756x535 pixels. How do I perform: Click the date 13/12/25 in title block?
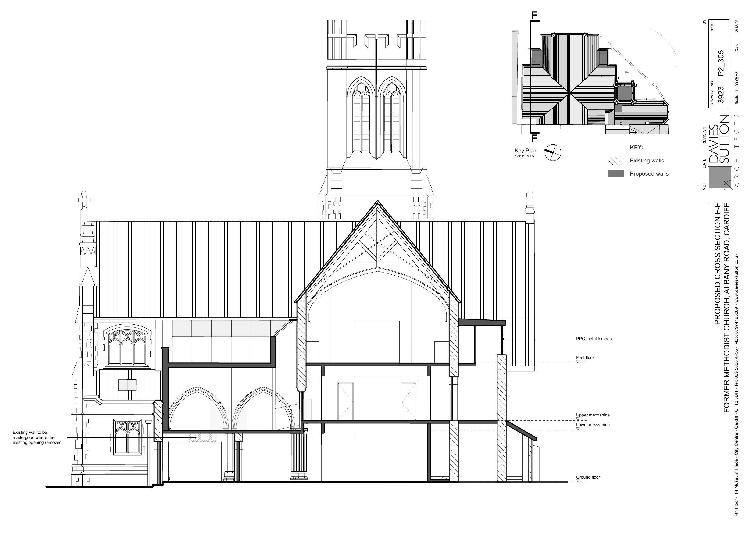[736, 26]
